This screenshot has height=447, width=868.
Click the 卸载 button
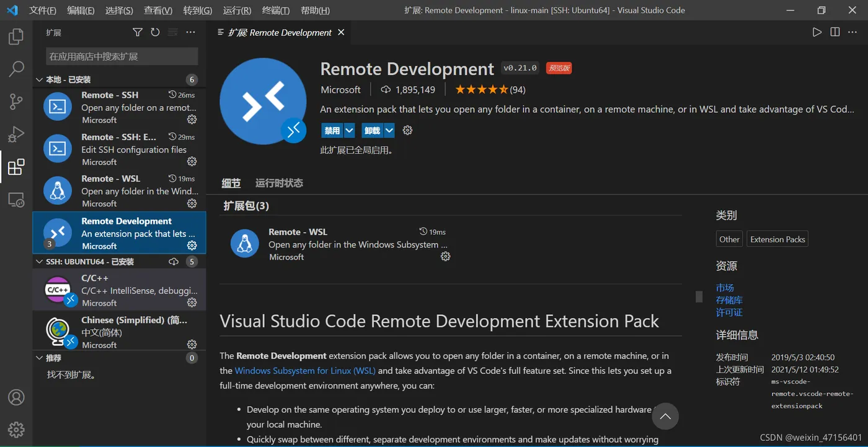(372, 130)
